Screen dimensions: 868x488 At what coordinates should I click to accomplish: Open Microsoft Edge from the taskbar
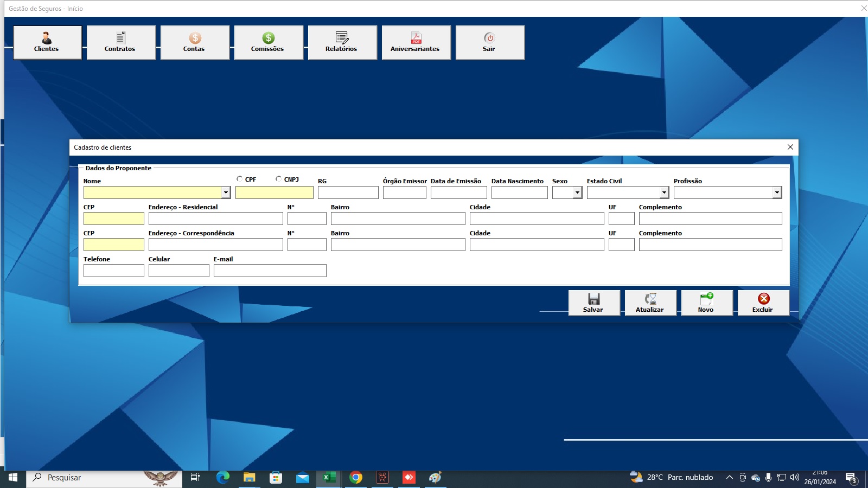pyautogui.click(x=222, y=478)
